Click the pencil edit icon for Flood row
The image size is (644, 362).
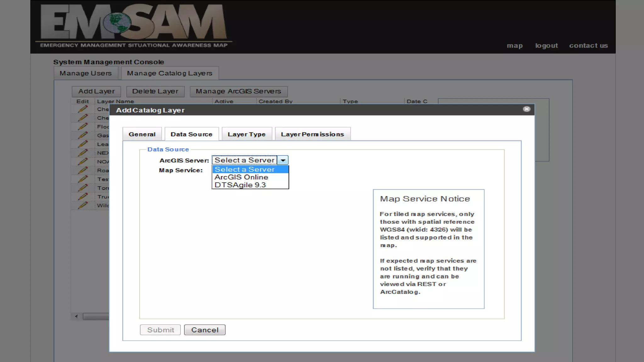tap(83, 126)
